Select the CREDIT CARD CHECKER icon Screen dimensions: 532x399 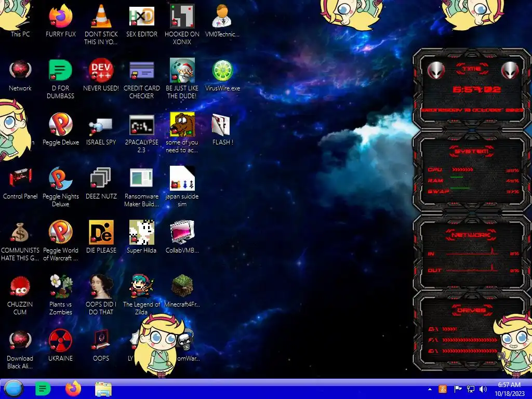point(141,79)
